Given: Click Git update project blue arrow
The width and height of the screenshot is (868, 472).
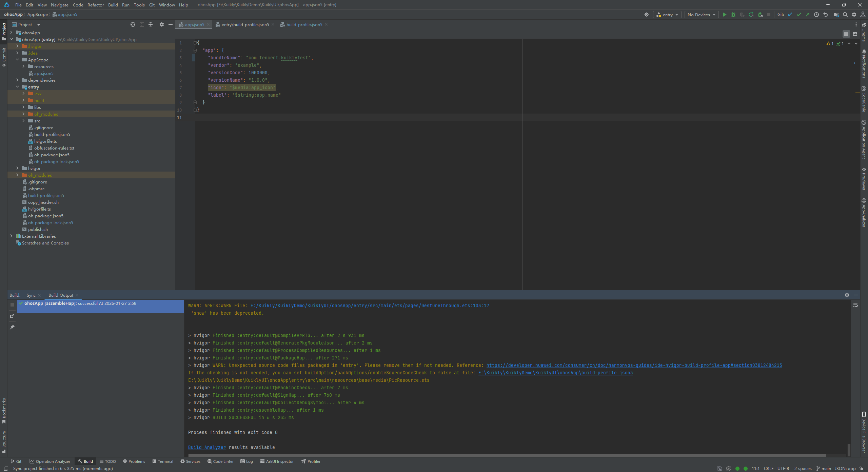Looking at the screenshot, I should tap(790, 15).
